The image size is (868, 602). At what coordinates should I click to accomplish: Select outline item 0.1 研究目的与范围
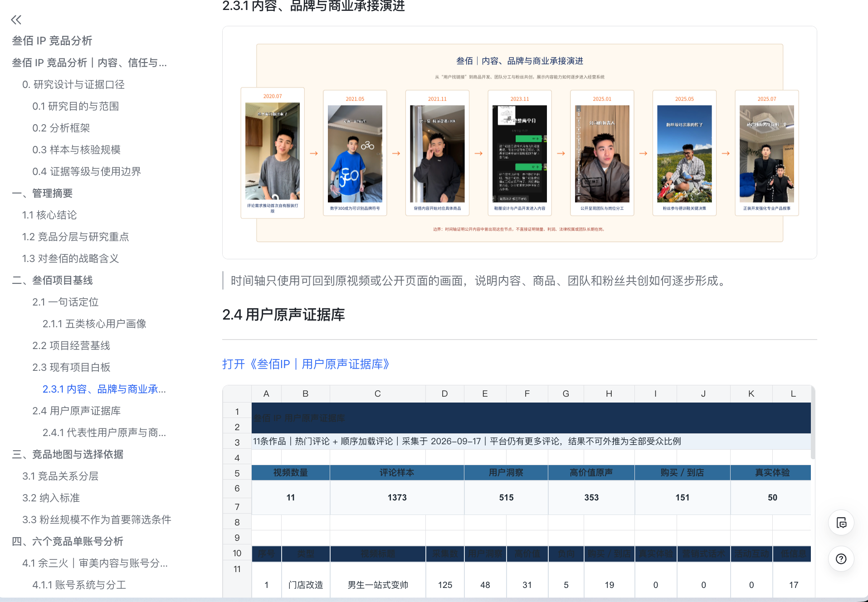76,106
